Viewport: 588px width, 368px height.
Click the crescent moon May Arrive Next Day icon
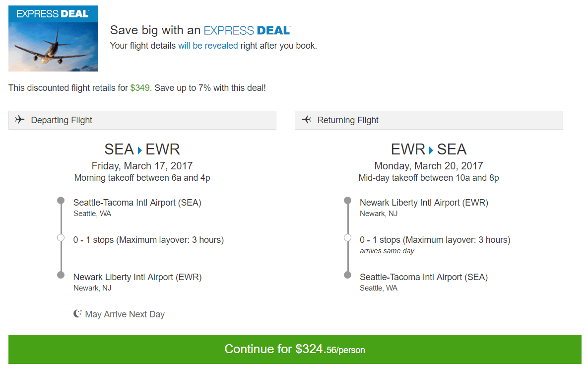[x=77, y=313]
